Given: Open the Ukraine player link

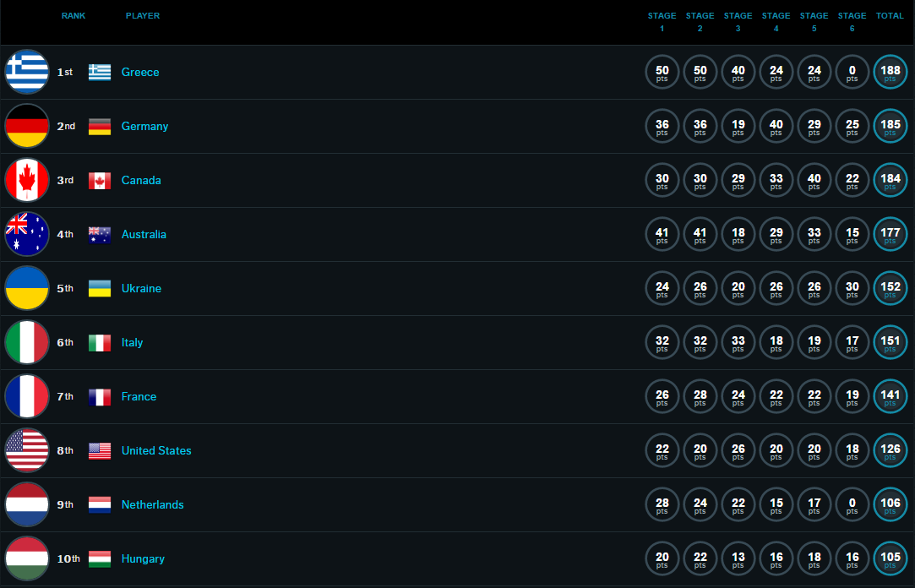Looking at the screenshot, I should (141, 288).
